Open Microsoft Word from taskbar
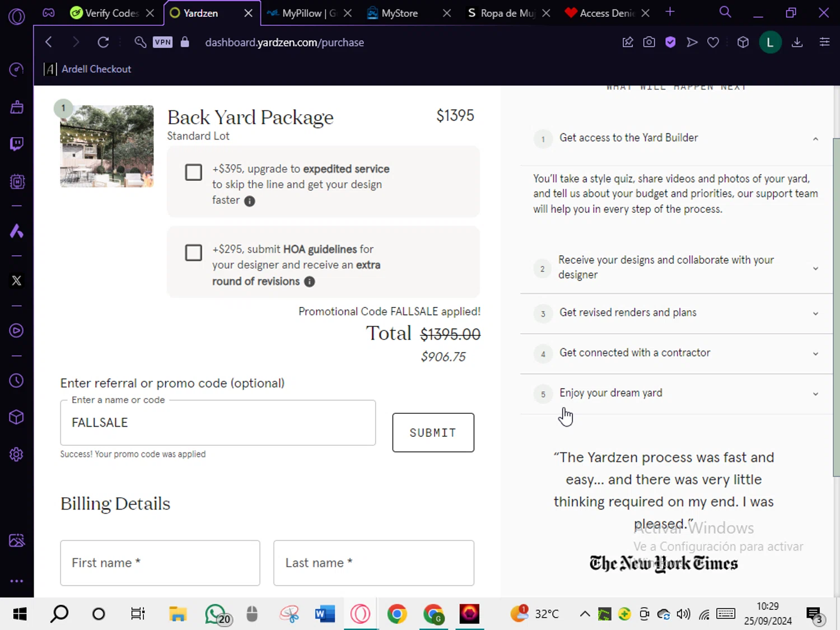Image resolution: width=840 pixels, height=630 pixels. click(x=324, y=614)
